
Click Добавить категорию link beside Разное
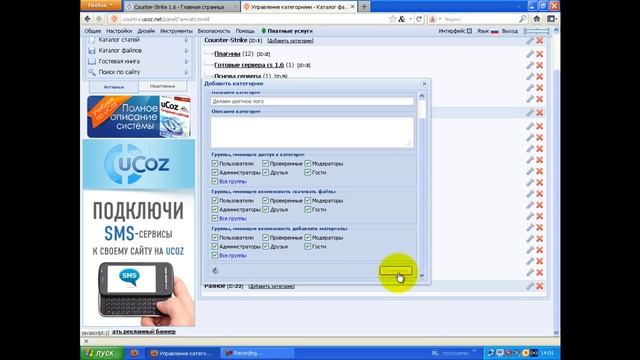click(x=271, y=287)
